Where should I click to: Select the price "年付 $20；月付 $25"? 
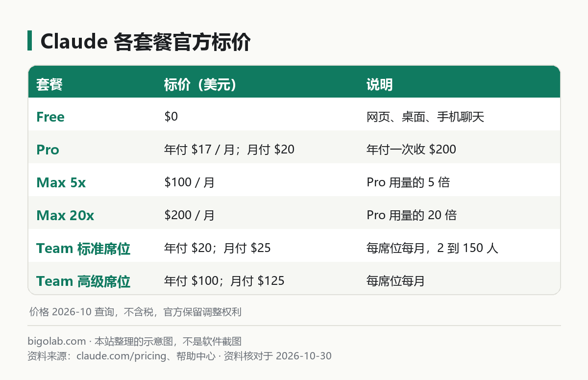[218, 249]
